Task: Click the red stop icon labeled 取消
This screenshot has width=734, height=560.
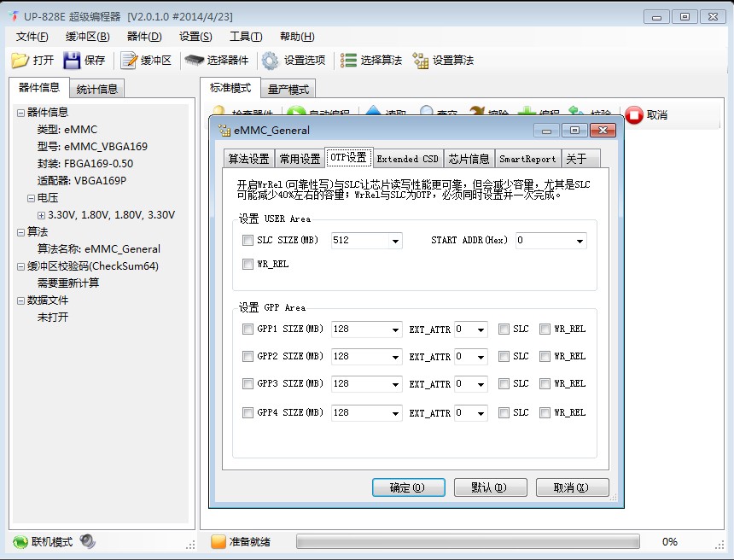Action: [634, 114]
